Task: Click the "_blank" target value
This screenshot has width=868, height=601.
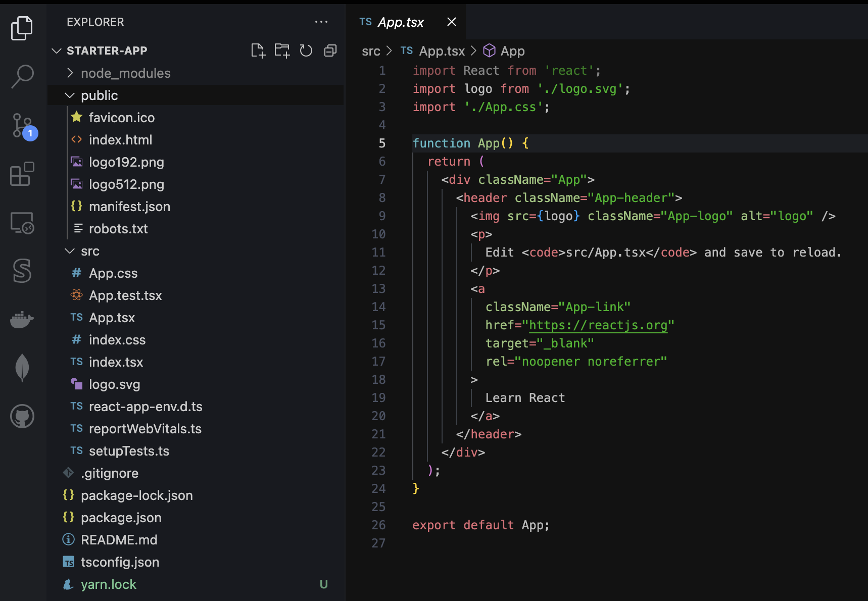Action: [565, 343]
